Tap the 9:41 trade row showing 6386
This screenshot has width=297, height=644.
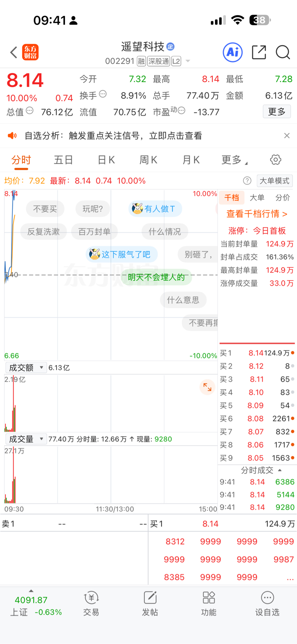tap(257, 482)
